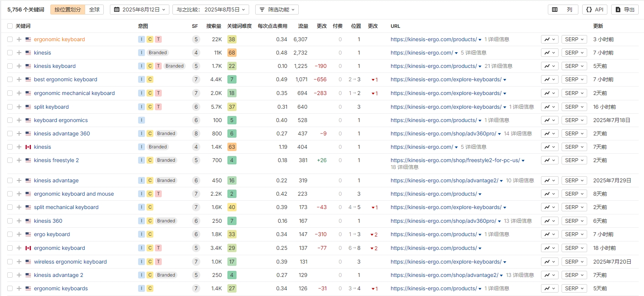Check the ergonomic keyboard US row checkbox

click(x=10, y=39)
